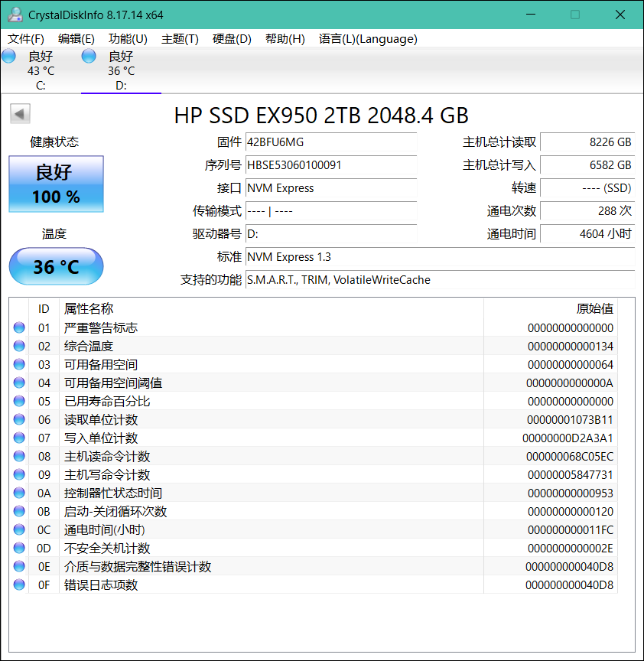Click status dot of row 04 可用备用空间阈值
This screenshot has height=661, width=644.
click(19, 383)
